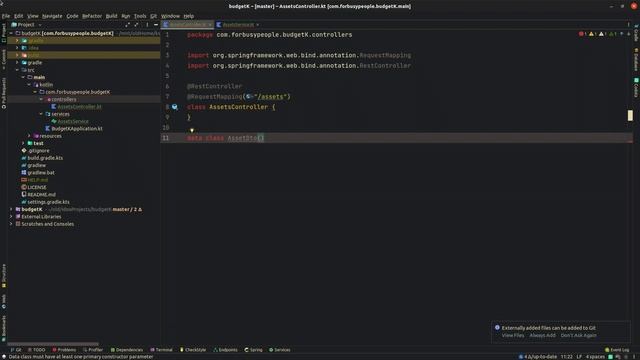Switch to the AssetsService.kt editor tab
Viewport: 640px width, 360px height.
click(x=238, y=25)
